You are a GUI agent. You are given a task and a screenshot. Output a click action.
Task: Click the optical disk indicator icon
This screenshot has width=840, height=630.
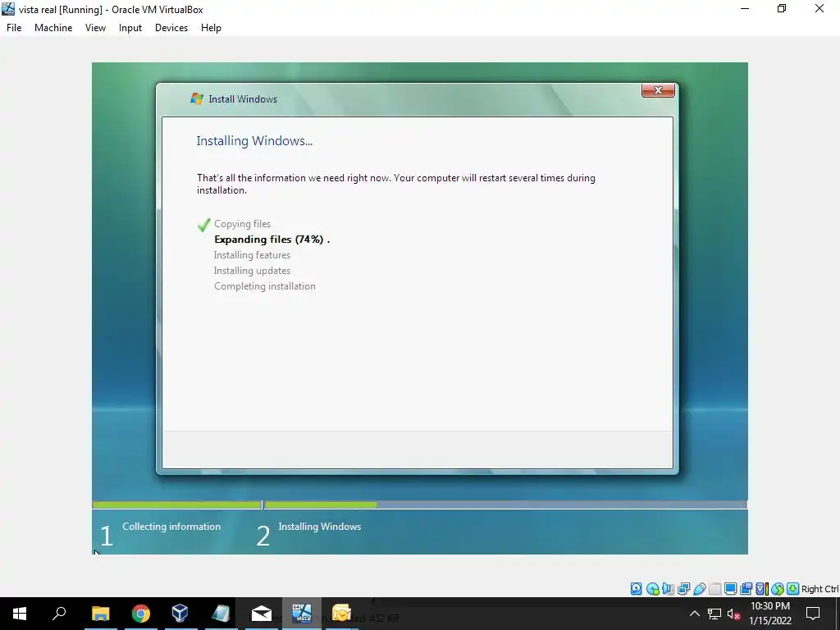(x=652, y=589)
